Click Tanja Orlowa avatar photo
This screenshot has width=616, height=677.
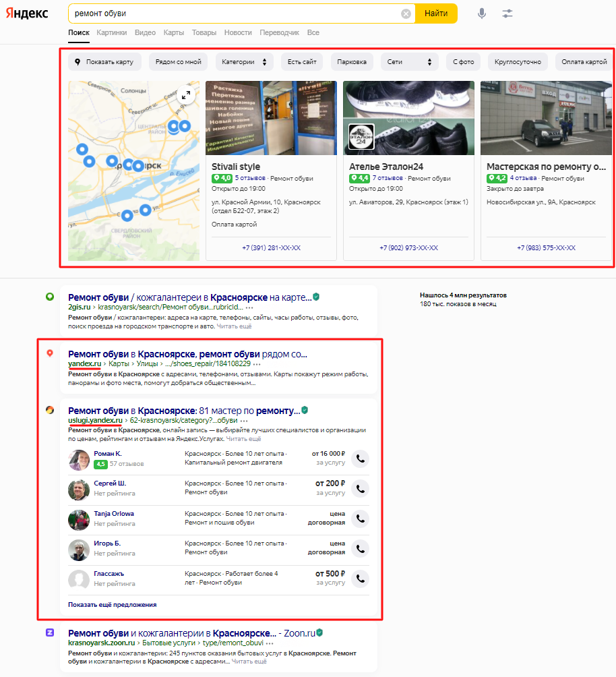tap(79, 520)
